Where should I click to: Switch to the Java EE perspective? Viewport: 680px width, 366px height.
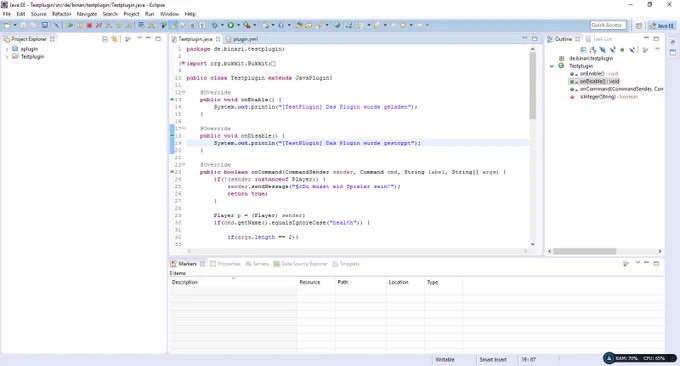pos(662,26)
